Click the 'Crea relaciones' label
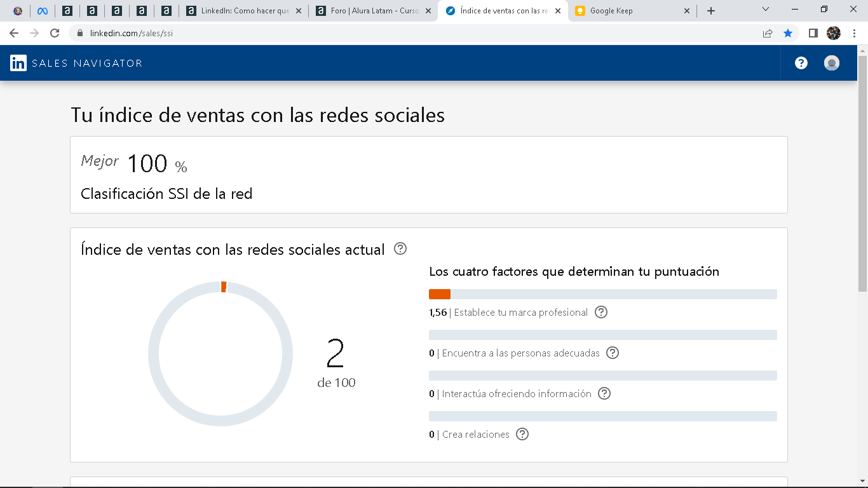 point(476,435)
